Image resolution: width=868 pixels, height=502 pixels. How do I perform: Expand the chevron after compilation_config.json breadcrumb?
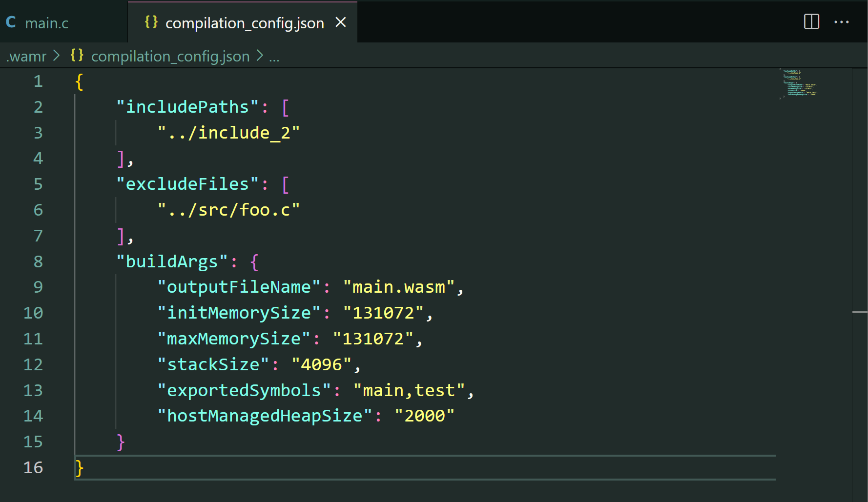[260, 56]
